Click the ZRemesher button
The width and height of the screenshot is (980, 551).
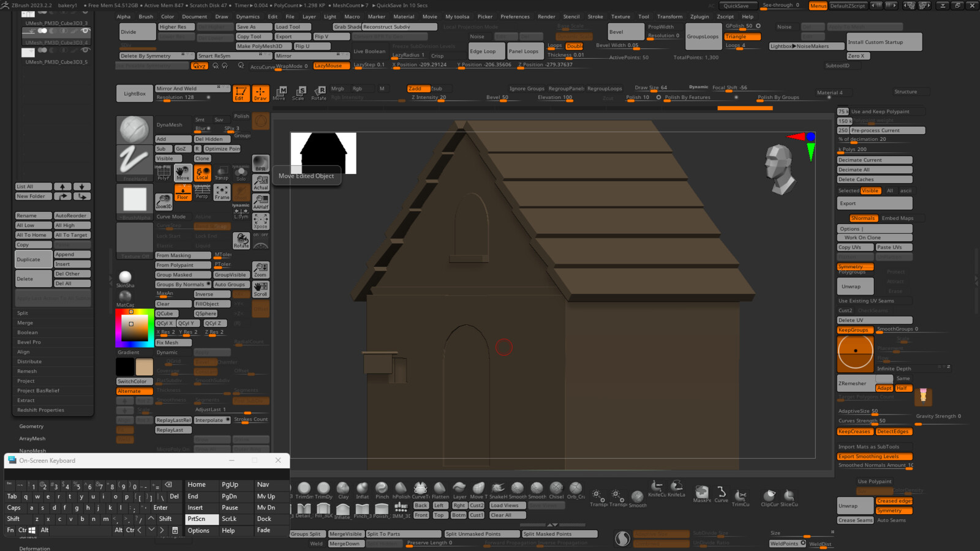tap(855, 383)
